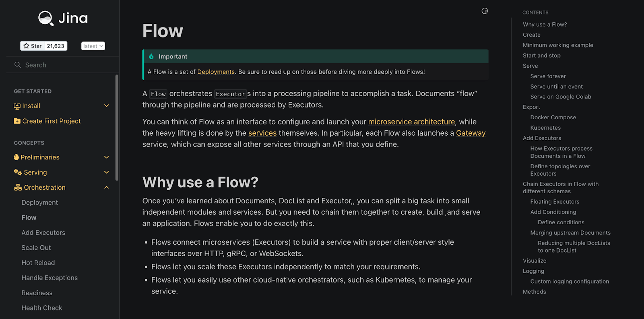Toggle the light/dark theme switch
The height and width of the screenshot is (319, 644).
point(485,11)
